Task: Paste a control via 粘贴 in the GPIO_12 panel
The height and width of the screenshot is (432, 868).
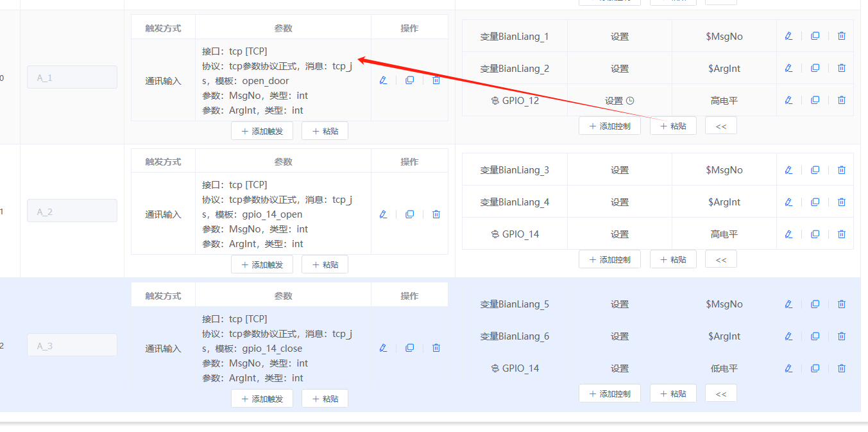Action: (x=673, y=125)
